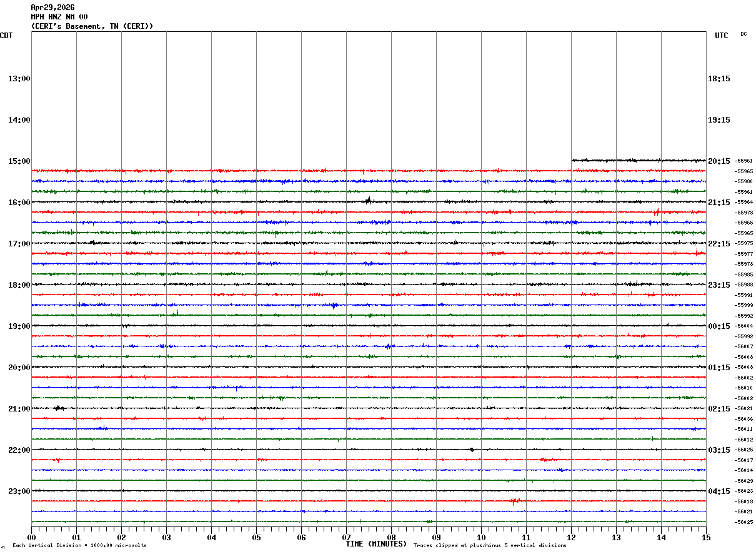Click the Apr29,2026 date header
Viewport: 756px width, 554px height.
click(52, 8)
